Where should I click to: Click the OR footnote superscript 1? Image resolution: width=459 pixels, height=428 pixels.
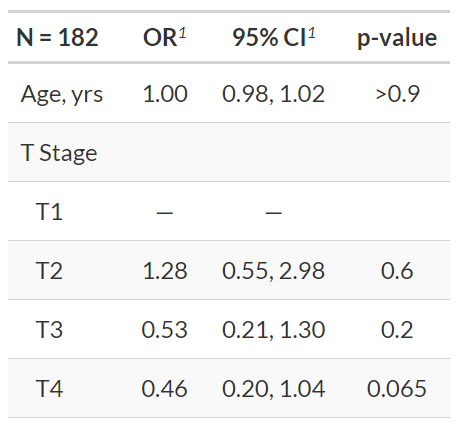tap(182, 33)
